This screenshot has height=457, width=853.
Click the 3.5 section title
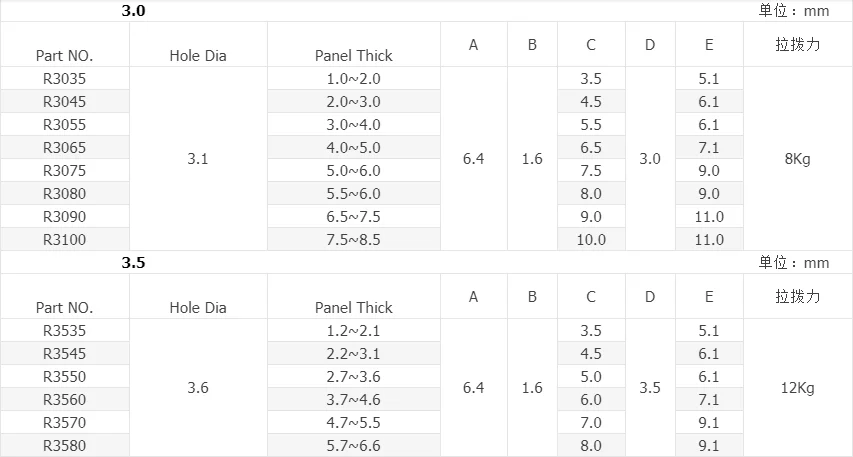pos(133,263)
